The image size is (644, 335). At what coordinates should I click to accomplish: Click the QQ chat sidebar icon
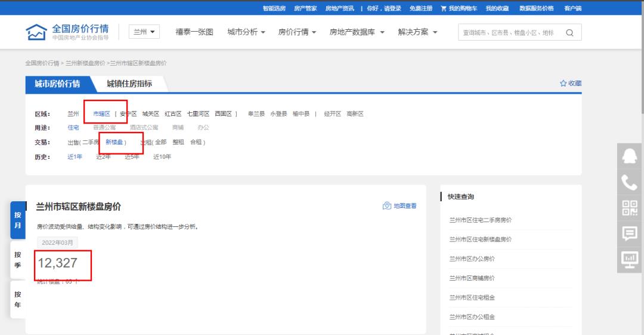coord(630,156)
